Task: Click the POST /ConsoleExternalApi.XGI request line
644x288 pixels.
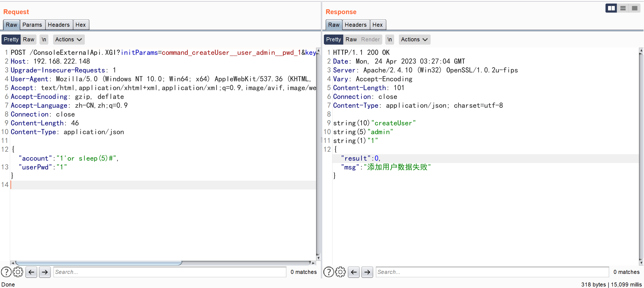Action: point(163,52)
